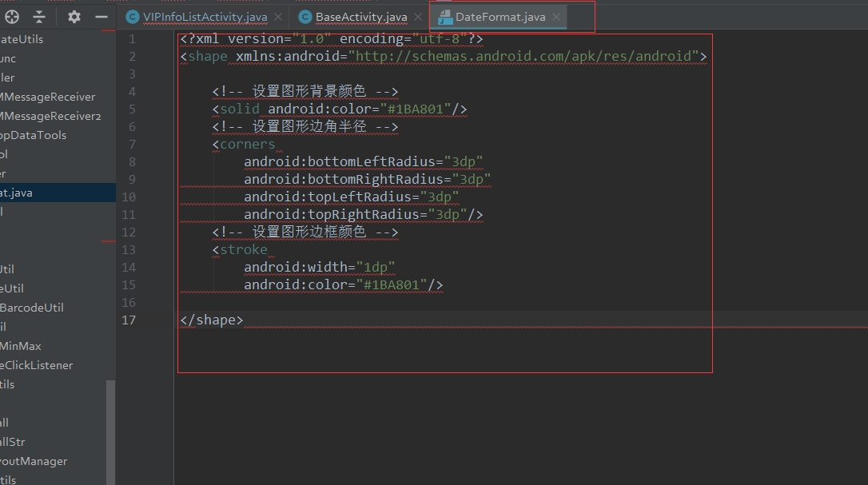Click the topRightRadius attribute
Image resolution: width=868 pixels, height=485 pixels.
tap(363, 215)
